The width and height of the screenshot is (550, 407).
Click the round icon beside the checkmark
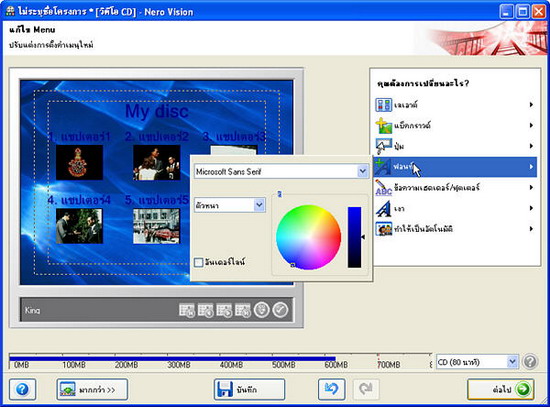pyautogui.click(x=262, y=310)
